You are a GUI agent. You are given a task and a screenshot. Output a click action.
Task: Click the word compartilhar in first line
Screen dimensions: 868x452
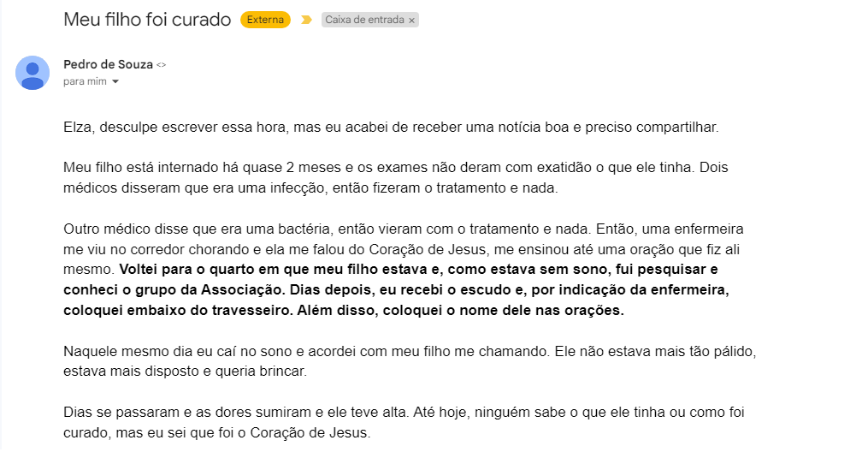(676, 128)
